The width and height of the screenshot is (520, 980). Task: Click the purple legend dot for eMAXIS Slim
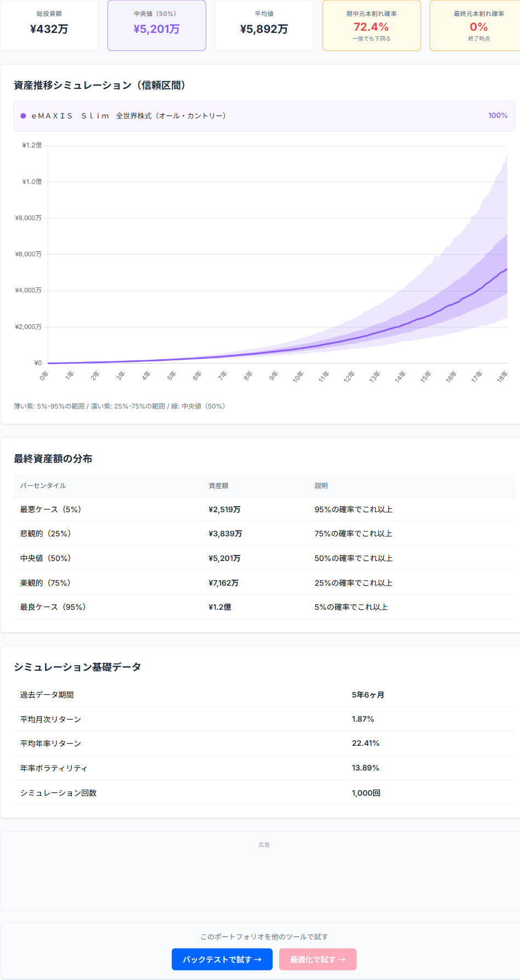click(23, 116)
